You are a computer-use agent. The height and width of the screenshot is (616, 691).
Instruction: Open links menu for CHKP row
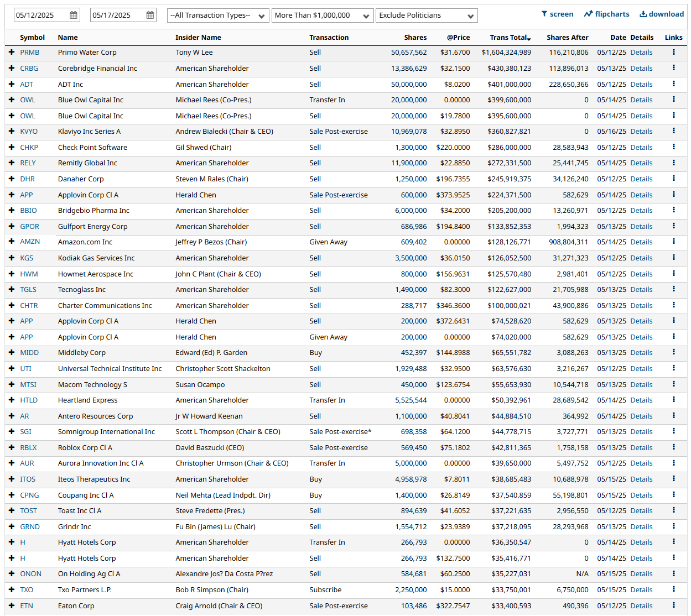(673, 147)
